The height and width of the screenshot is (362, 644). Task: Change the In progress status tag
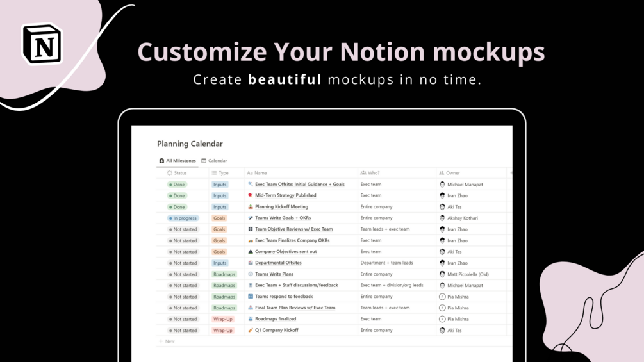[183, 218]
